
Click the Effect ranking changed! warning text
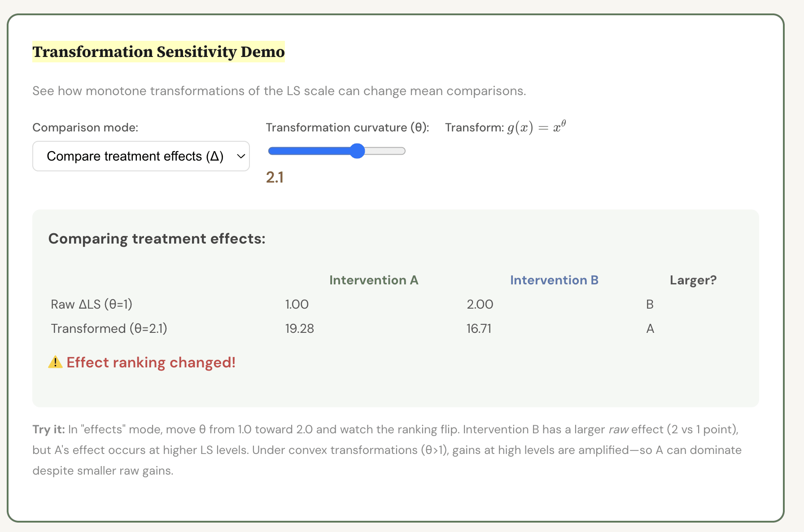[151, 362]
